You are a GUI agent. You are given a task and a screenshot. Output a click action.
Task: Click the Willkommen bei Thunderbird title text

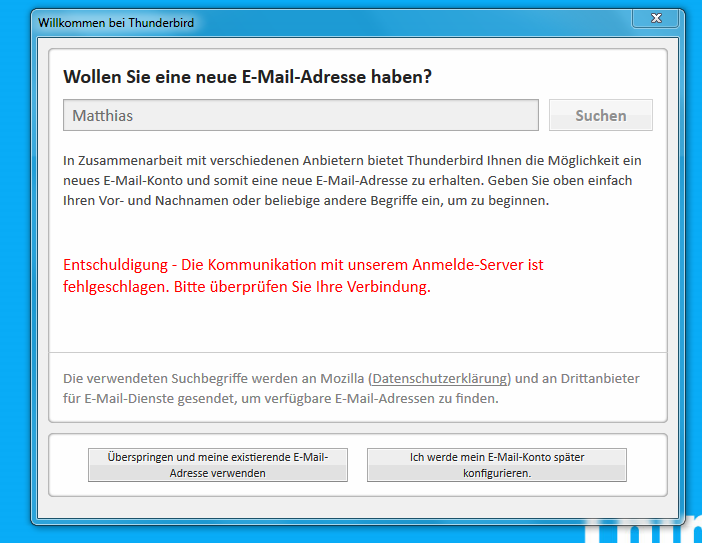click(116, 23)
